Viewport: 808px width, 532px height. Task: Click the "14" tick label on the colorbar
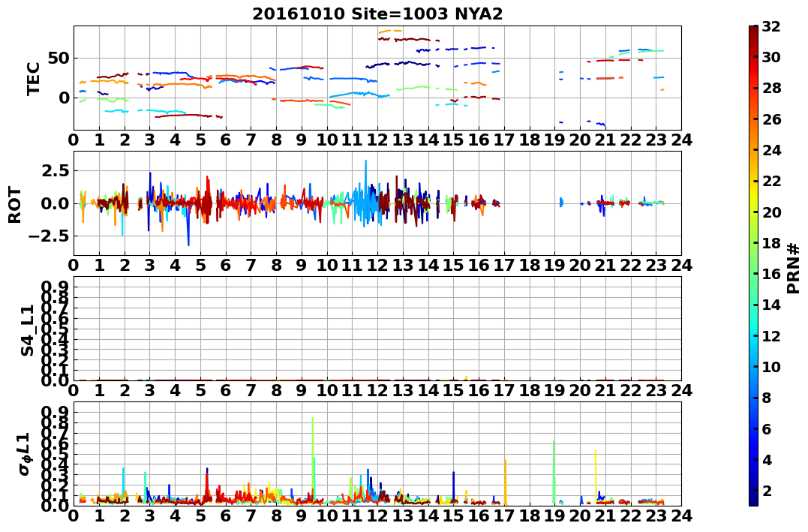tap(771, 305)
